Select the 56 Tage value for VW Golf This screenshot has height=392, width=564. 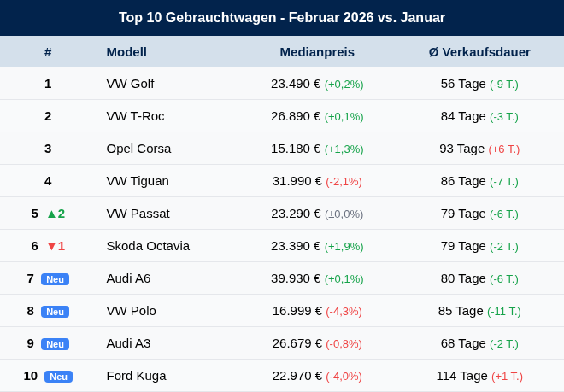click(x=463, y=84)
